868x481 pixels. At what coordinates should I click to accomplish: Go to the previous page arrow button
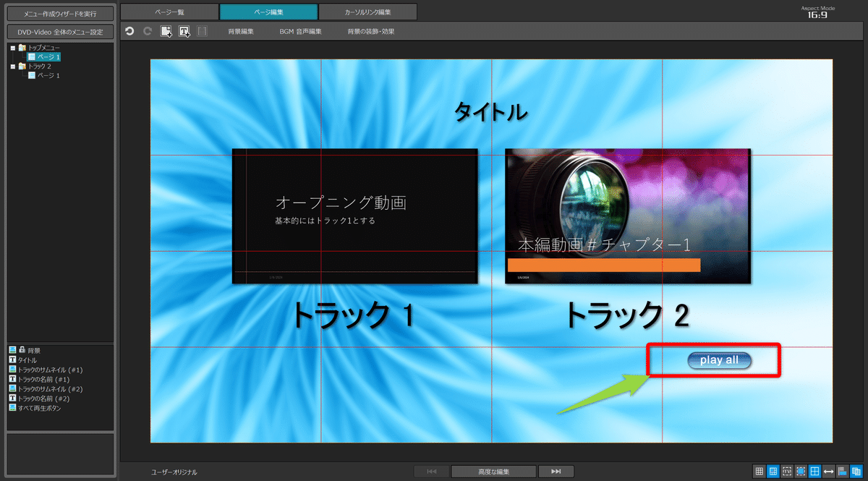[432, 472]
